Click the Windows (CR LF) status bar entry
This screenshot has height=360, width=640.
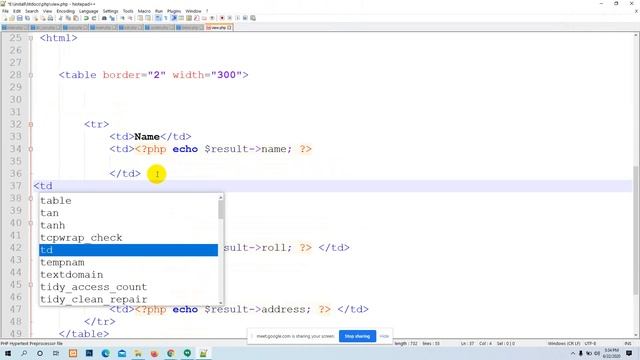pos(564,344)
